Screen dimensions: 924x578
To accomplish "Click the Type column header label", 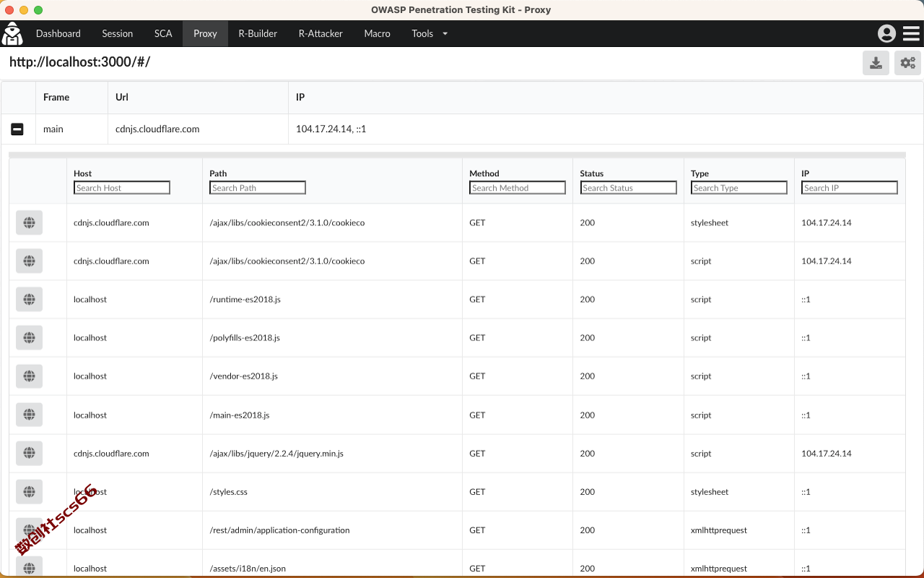I will point(700,173).
